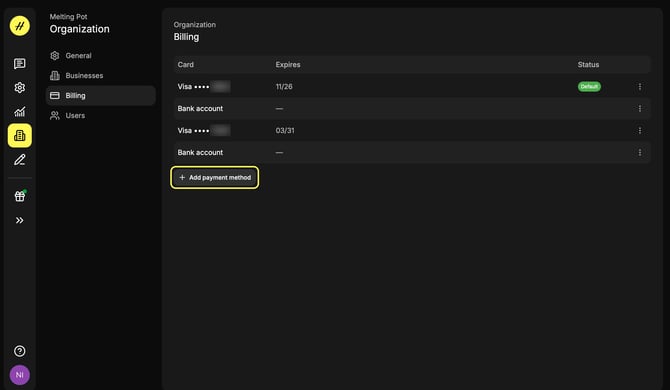Open options menu for last Bank account row
The height and width of the screenshot is (390, 670).
click(640, 152)
